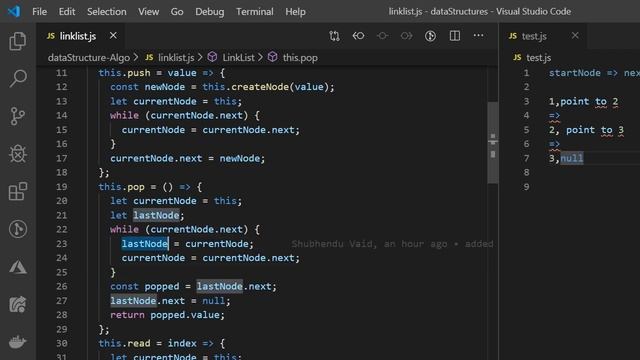
Task: Click 'startNode' in test.js line 1
Action: coord(574,73)
